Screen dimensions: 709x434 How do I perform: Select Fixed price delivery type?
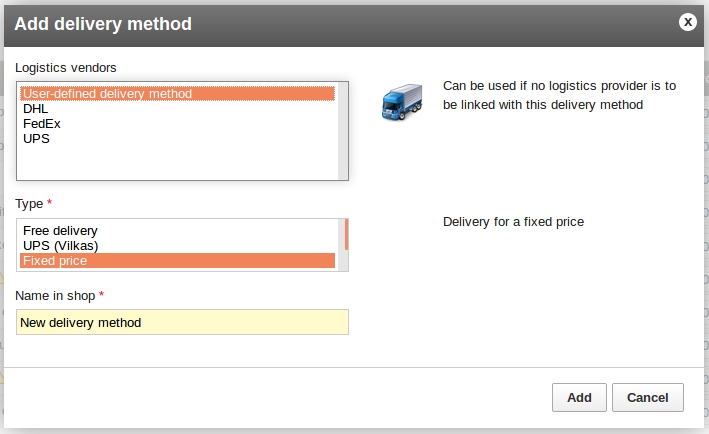coord(177,260)
